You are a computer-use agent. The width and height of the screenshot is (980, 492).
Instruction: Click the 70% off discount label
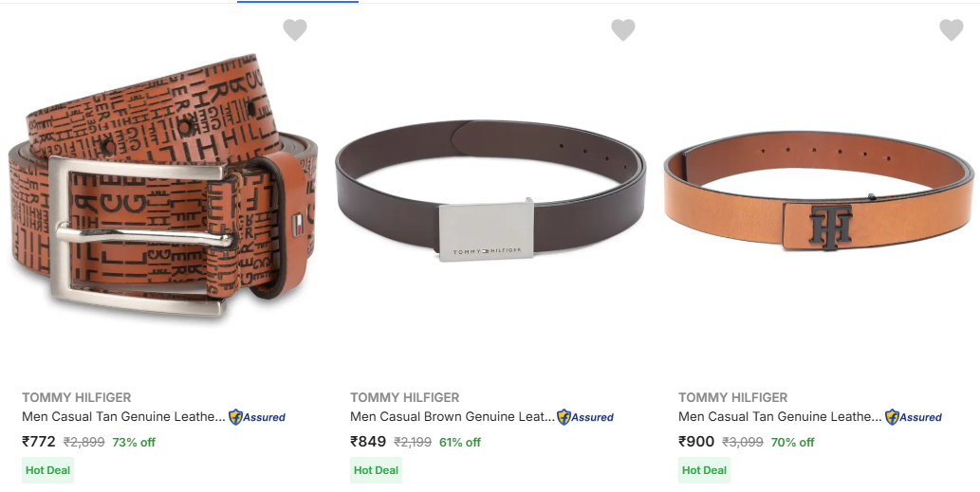[x=794, y=443]
